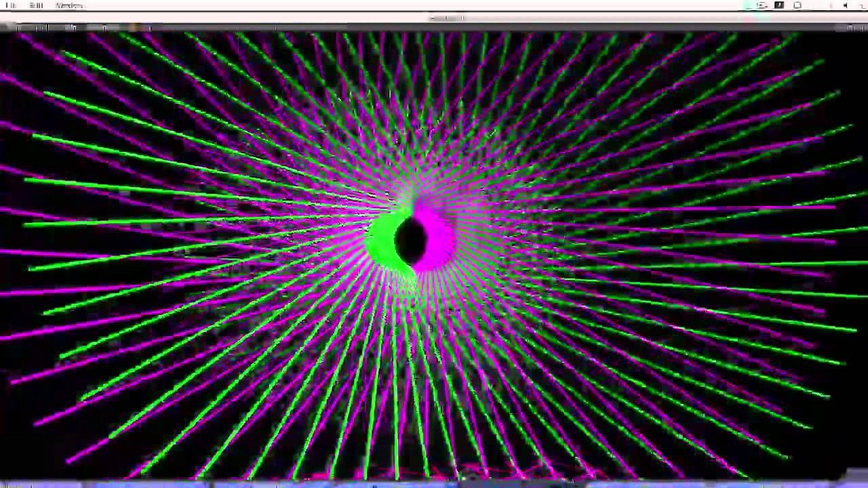Click the dark square menu bar icon

coord(779,5)
